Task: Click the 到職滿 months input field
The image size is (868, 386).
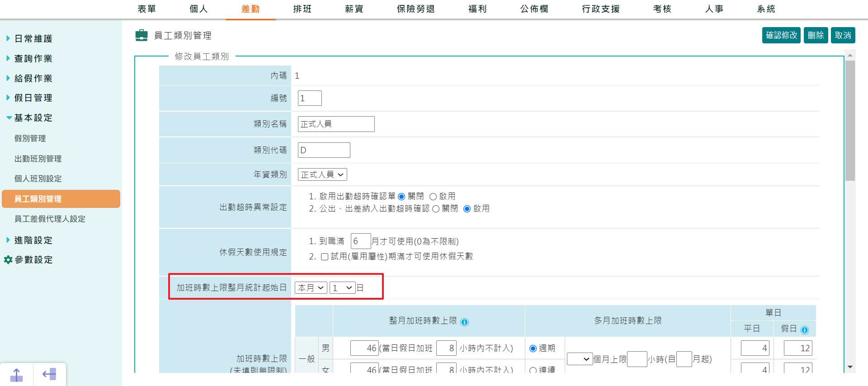Action: tap(361, 241)
